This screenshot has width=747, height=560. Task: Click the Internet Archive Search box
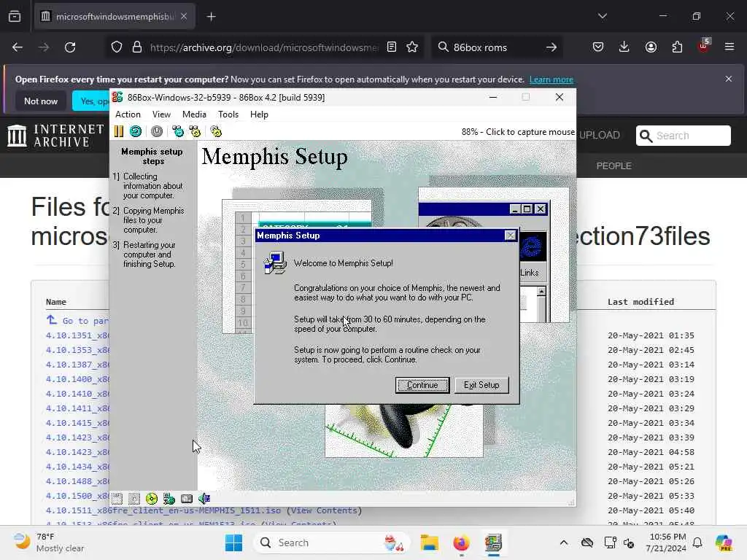[x=684, y=136]
